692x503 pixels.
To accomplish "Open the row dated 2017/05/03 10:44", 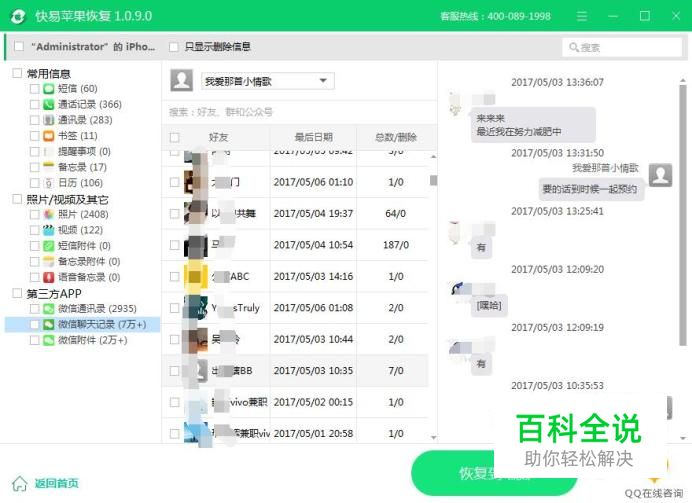I will click(x=295, y=339).
